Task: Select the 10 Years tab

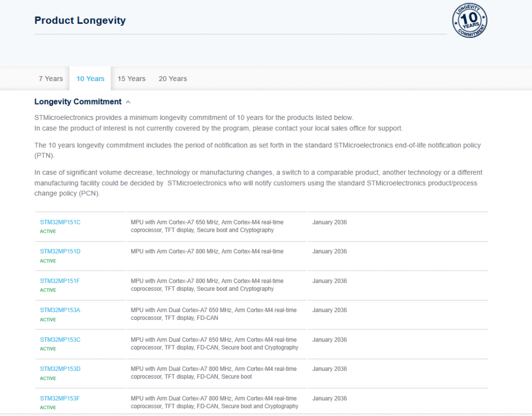Action: (x=90, y=79)
